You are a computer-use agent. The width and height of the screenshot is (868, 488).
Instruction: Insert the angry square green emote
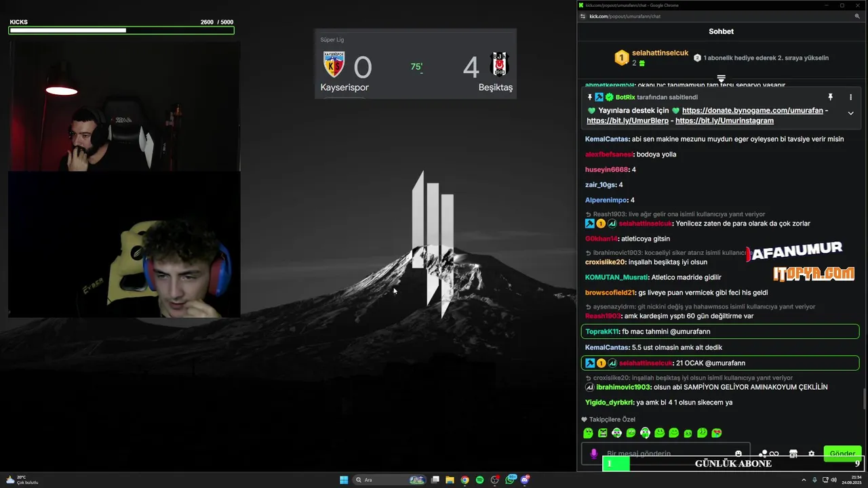click(602, 433)
